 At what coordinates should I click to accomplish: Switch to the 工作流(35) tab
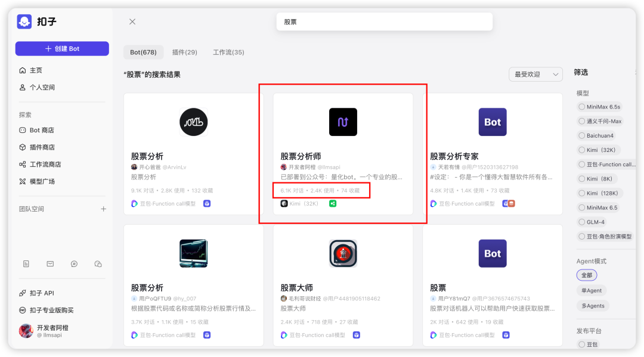pyautogui.click(x=228, y=52)
